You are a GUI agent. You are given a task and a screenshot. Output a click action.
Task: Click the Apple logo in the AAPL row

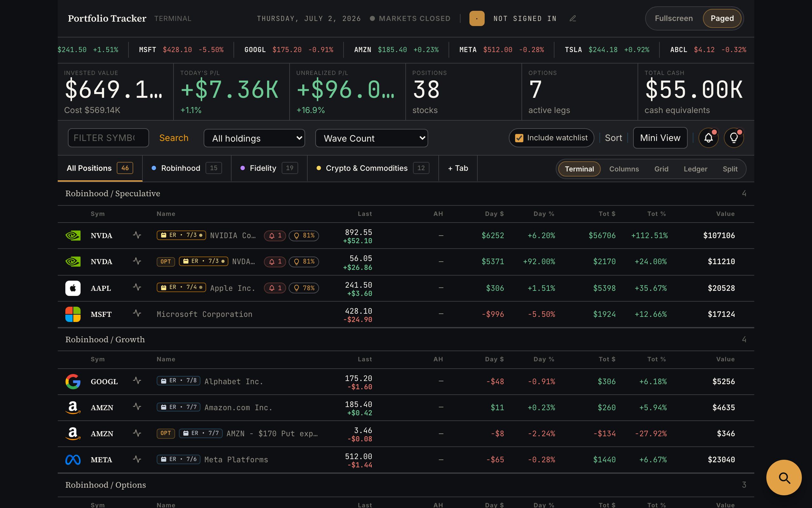[x=73, y=288]
